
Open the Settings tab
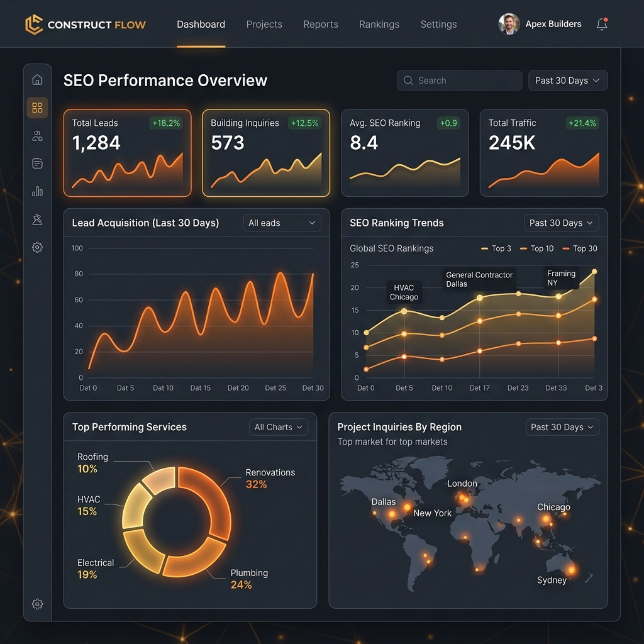pyautogui.click(x=438, y=25)
